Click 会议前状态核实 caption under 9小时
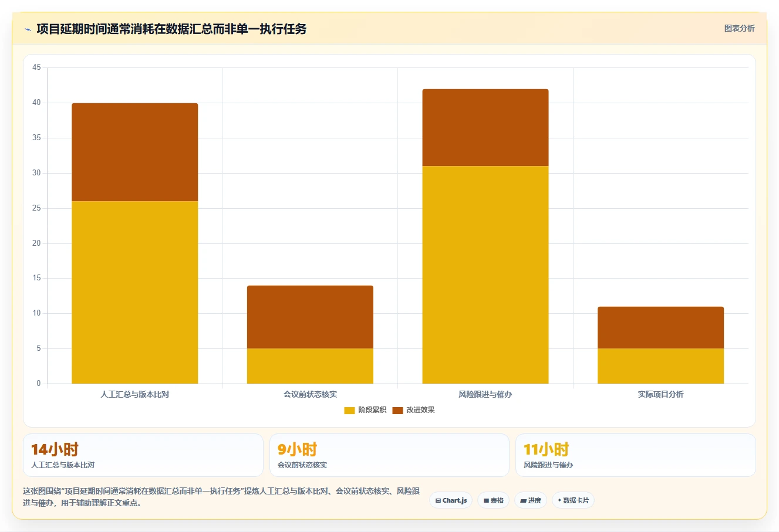779x532 pixels. coord(302,465)
